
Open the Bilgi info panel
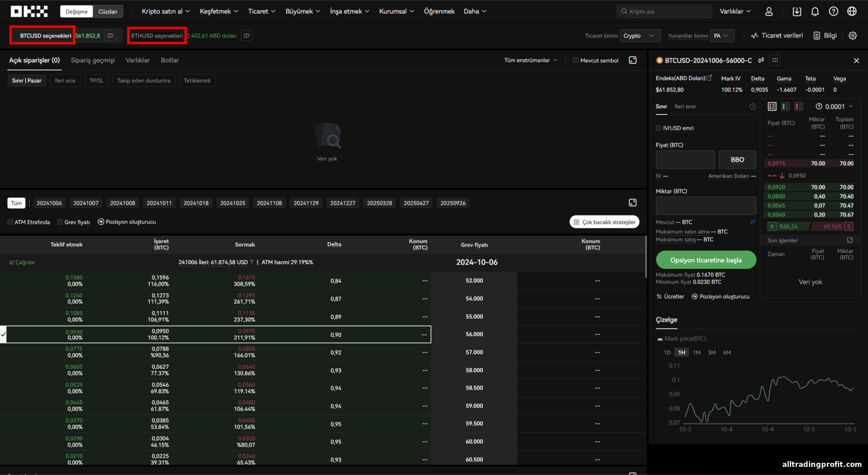[825, 35]
